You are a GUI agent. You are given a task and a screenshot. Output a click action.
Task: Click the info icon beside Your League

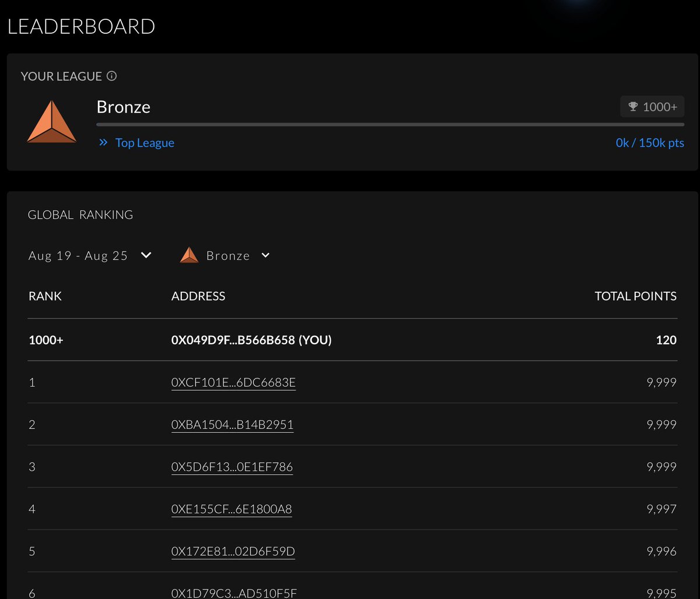112,76
